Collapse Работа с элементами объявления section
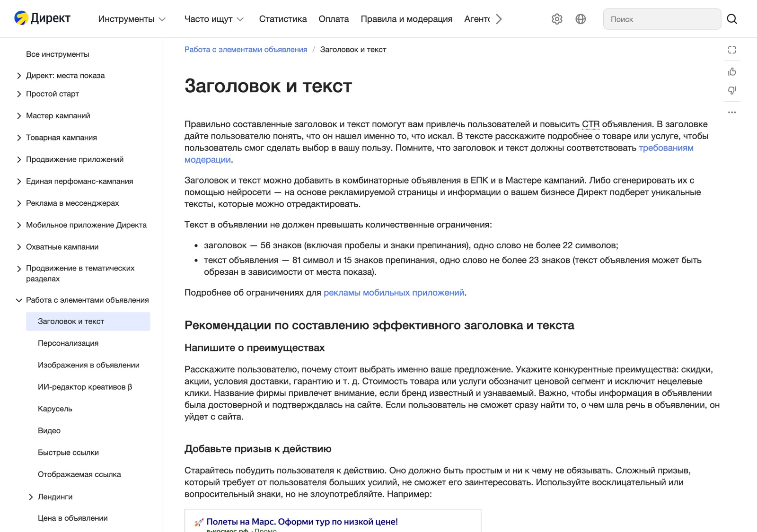Image resolution: width=757 pixels, height=532 pixels. (x=19, y=300)
